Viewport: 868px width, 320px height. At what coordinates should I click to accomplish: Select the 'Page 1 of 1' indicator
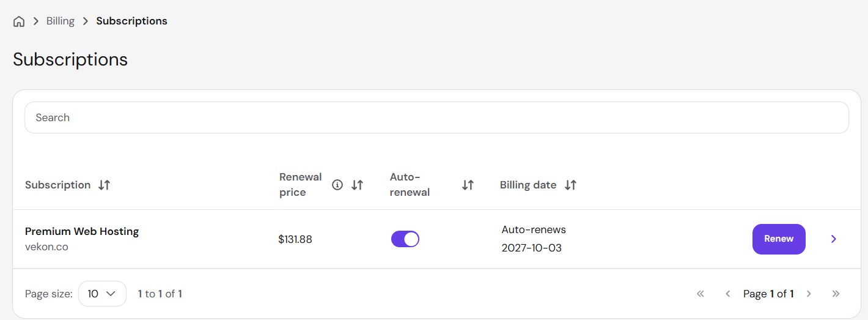[768, 294]
